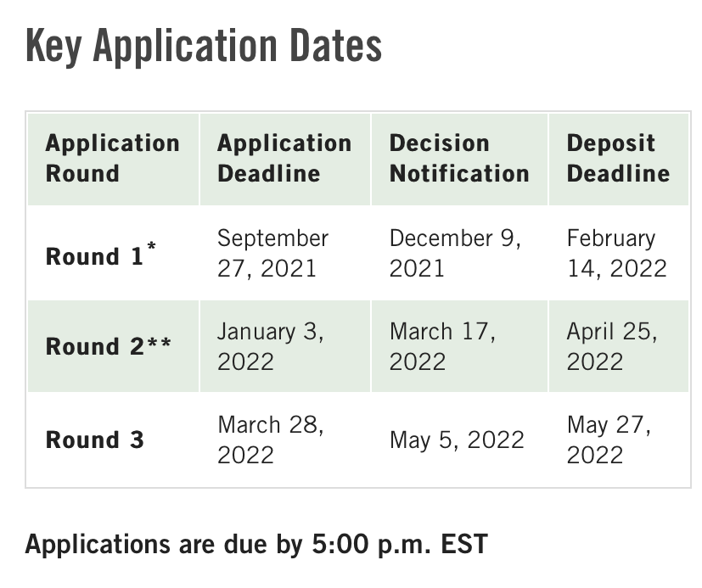Click the Key Application Dates heading
The image size is (702, 588).
[204, 46]
